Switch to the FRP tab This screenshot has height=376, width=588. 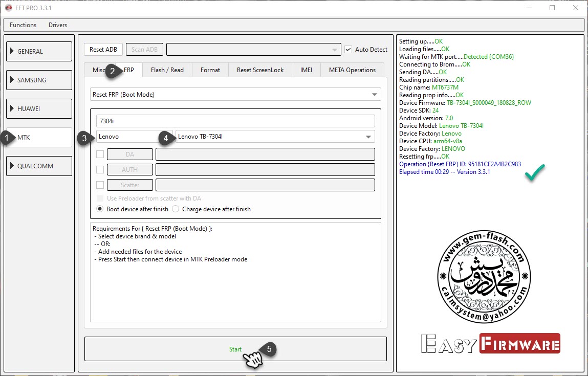(128, 70)
